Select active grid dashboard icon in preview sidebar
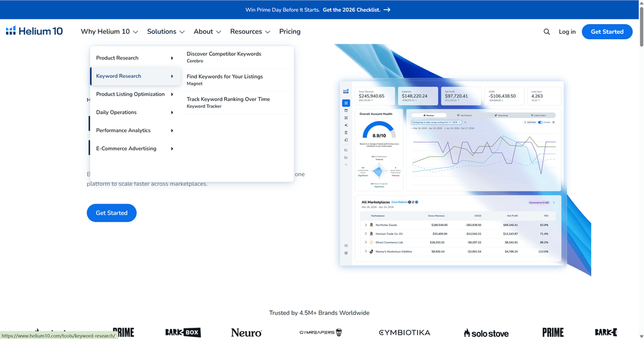 tap(346, 103)
